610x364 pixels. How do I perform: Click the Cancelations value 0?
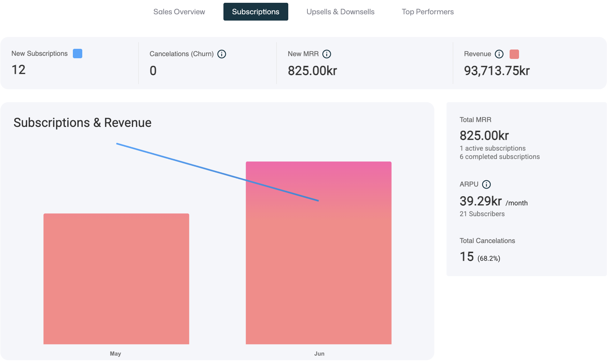point(153,71)
